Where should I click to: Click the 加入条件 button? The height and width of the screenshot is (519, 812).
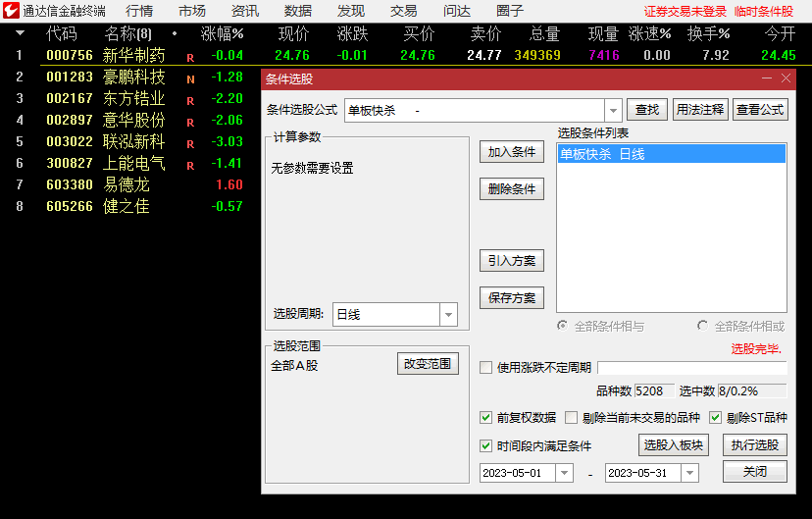(512, 152)
